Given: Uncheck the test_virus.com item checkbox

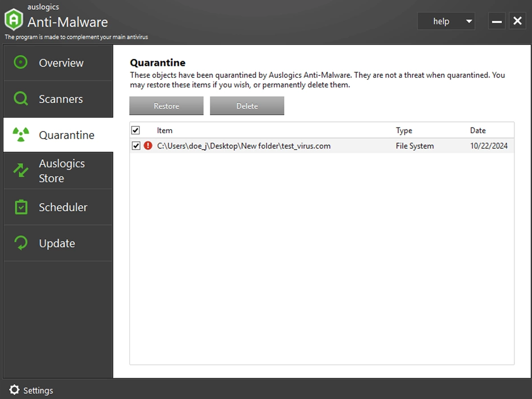Looking at the screenshot, I should [136, 146].
